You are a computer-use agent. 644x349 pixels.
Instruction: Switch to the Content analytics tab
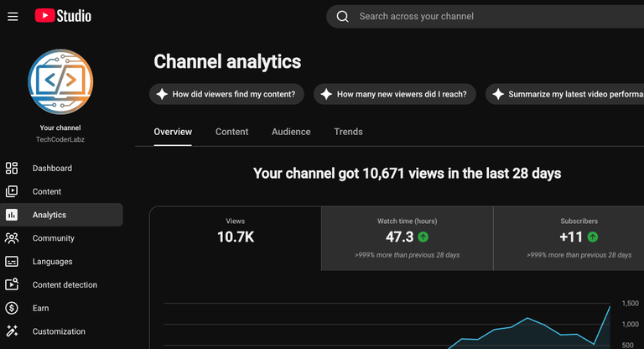click(x=232, y=132)
